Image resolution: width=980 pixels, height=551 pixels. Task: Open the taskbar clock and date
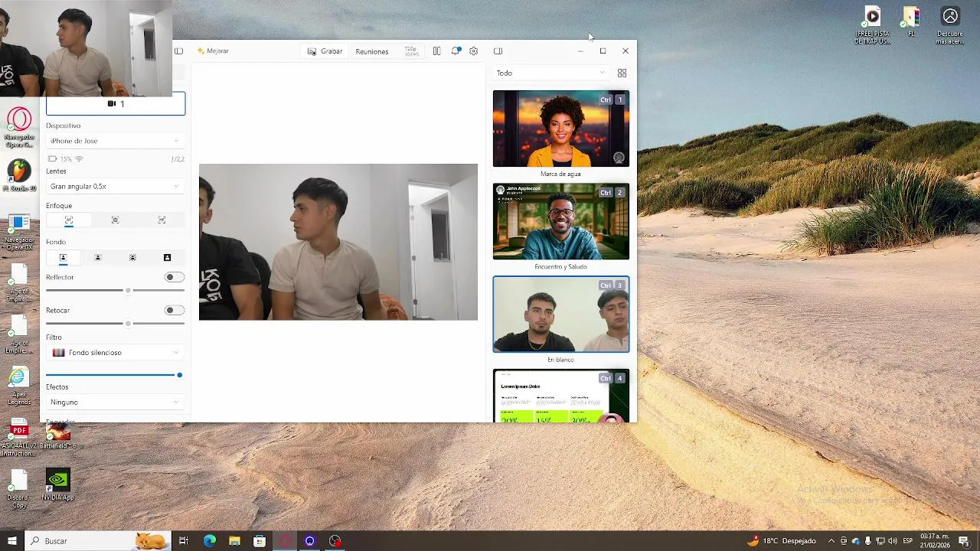935,541
